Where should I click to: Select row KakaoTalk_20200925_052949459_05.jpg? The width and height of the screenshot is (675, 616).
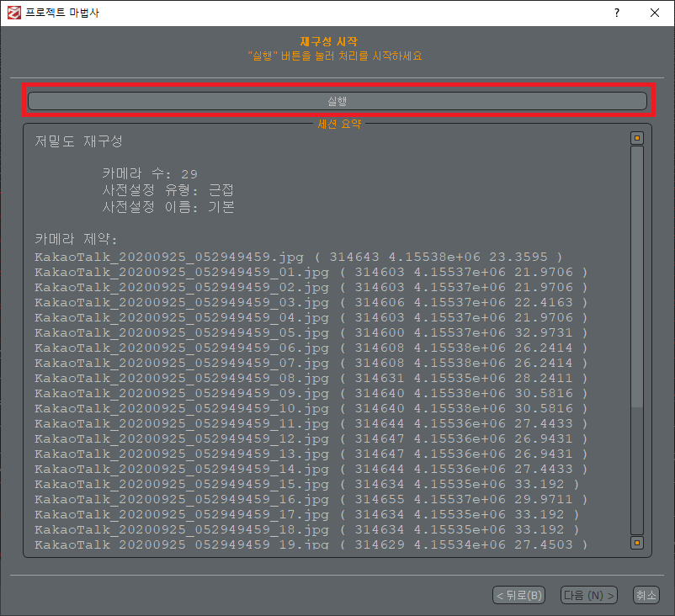coord(311,332)
